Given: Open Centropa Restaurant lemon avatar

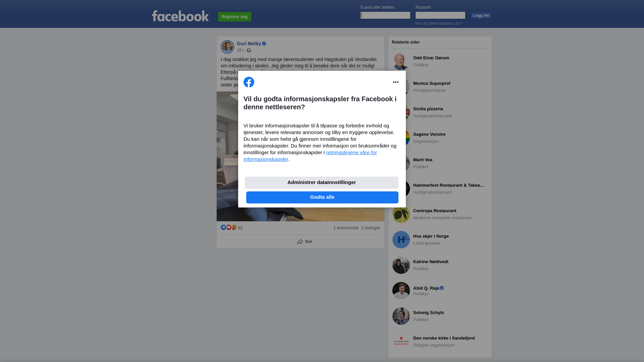Looking at the screenshot, I should pyautogui.click(x=401, y=214).
